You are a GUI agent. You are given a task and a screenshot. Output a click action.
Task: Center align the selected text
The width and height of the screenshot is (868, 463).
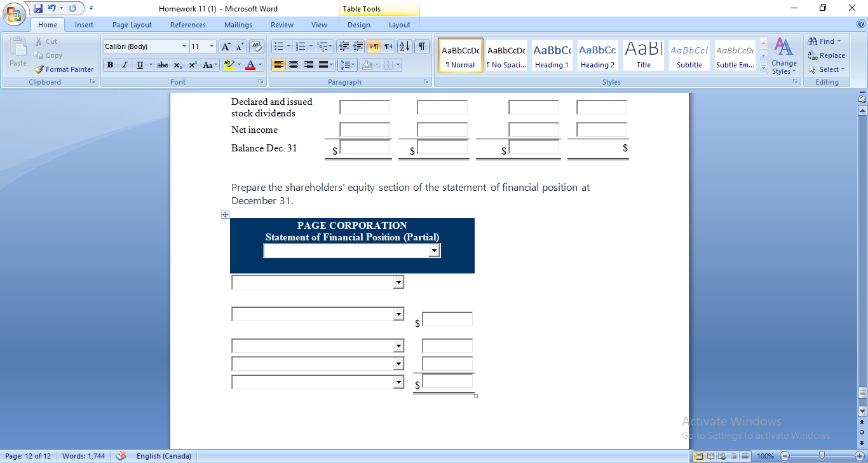pos(294,65)
